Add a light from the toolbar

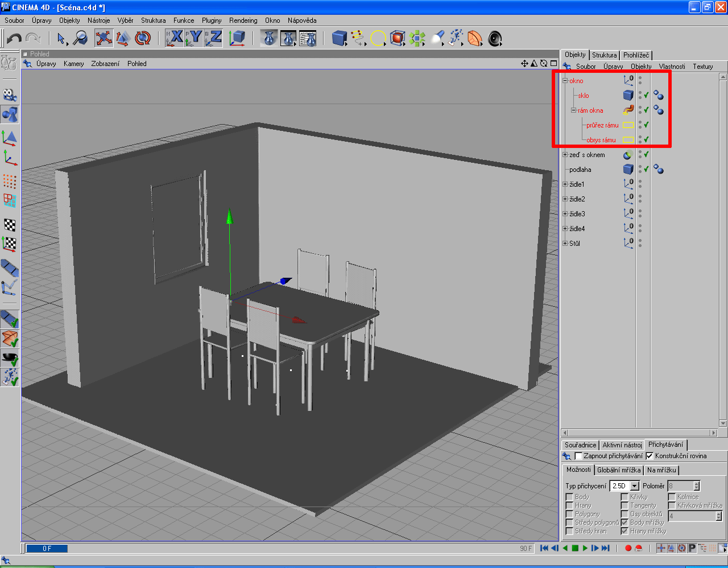pyautogui.click(x=436, y=38)
